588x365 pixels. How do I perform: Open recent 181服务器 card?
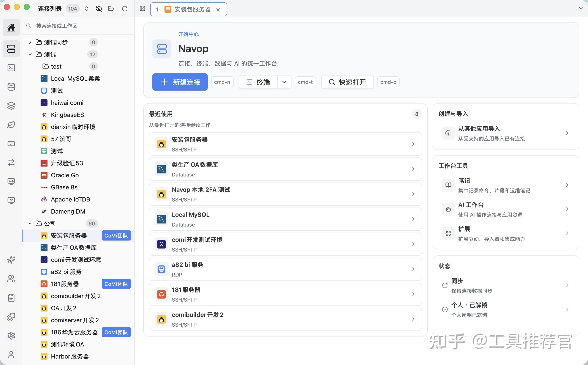click(285, 294)
